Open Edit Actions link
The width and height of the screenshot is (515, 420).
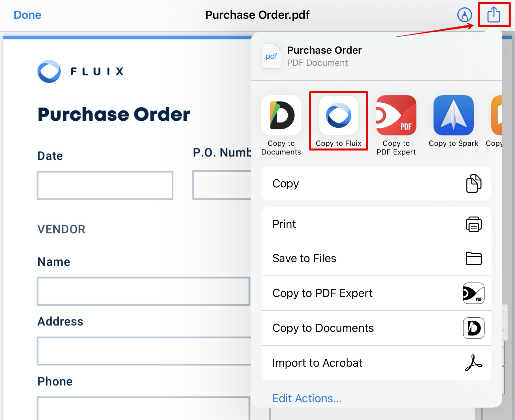click(307, 398)
